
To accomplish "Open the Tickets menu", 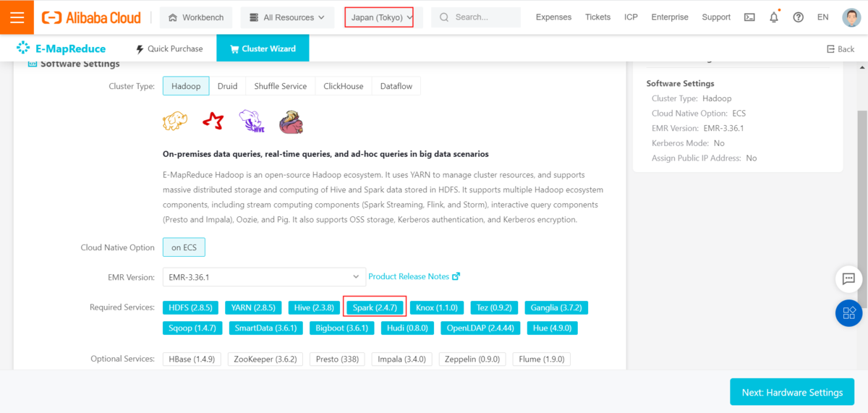I will click(598, 17).
